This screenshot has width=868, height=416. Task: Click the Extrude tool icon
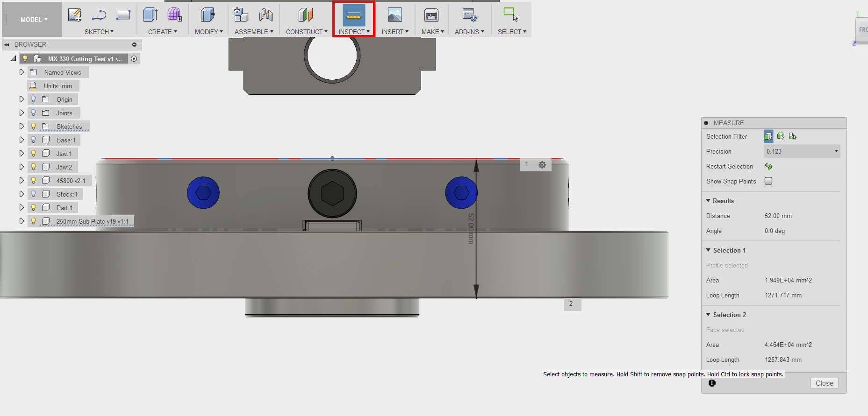151,15
